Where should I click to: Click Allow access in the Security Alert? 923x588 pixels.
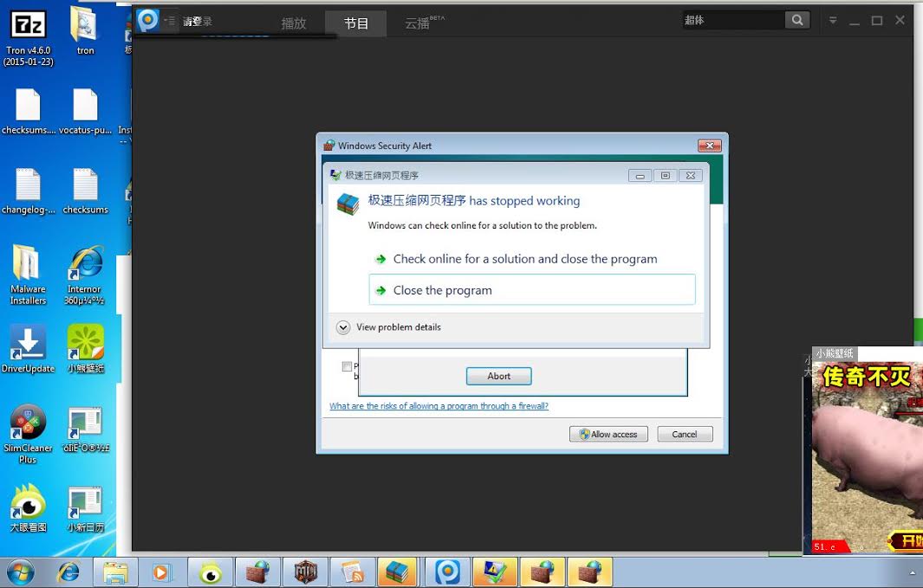608,434
